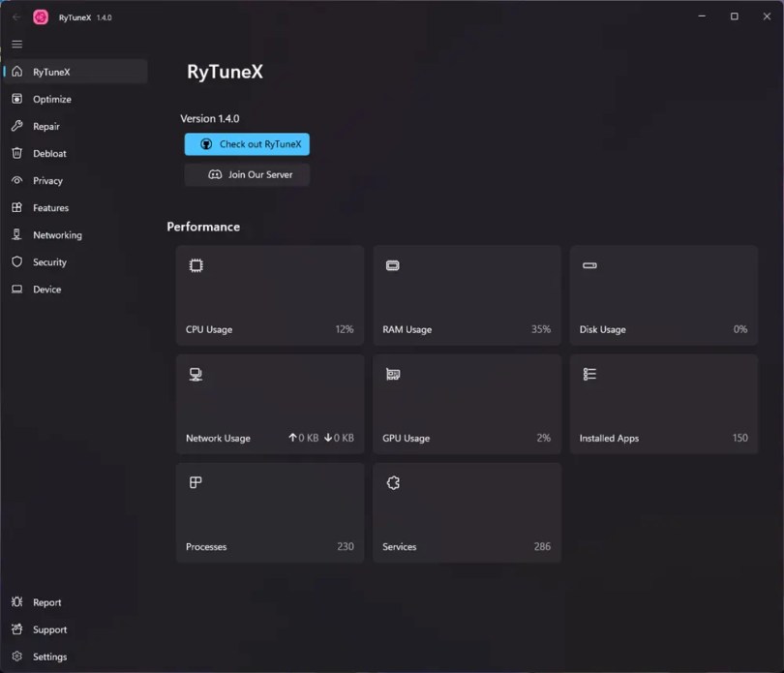Open the Report page
Viewport: 784px width, 673px height.
point(75,602)
